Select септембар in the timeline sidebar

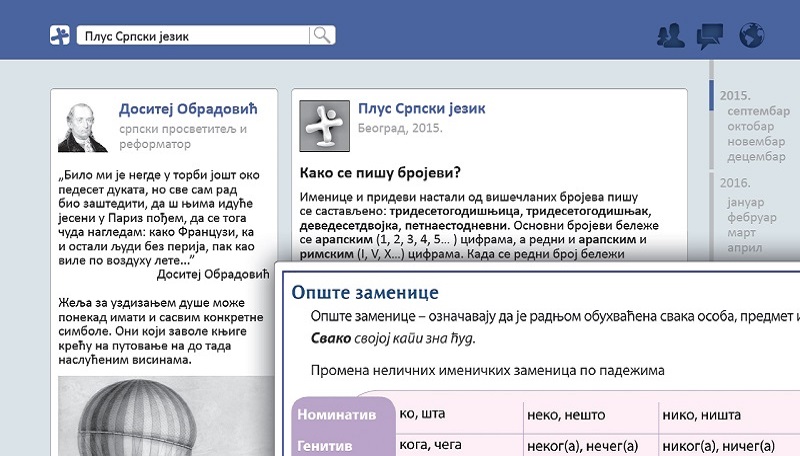point(756,111)
